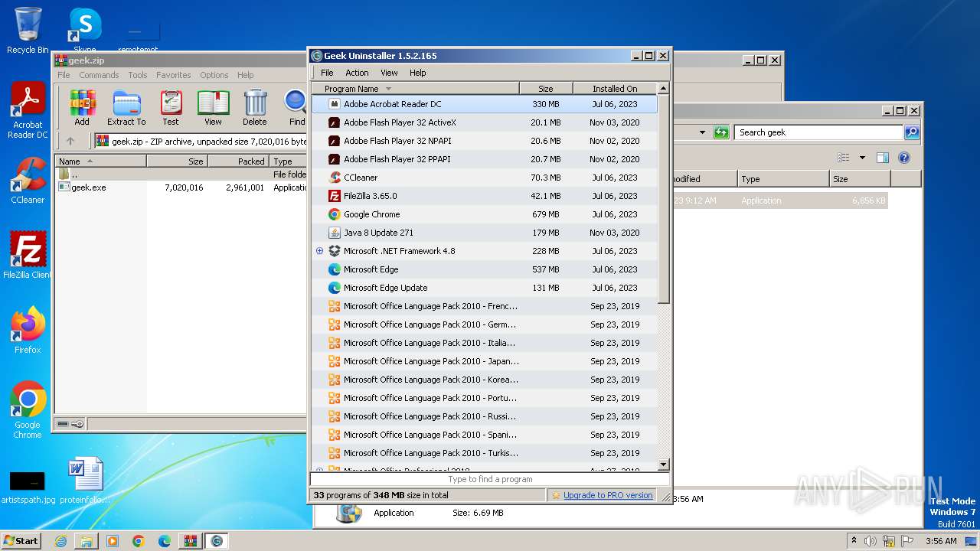Open Commands menu in WinRAR
This screenshot has height=551, width=980.
pyautogui.click(x=99, y=75)
